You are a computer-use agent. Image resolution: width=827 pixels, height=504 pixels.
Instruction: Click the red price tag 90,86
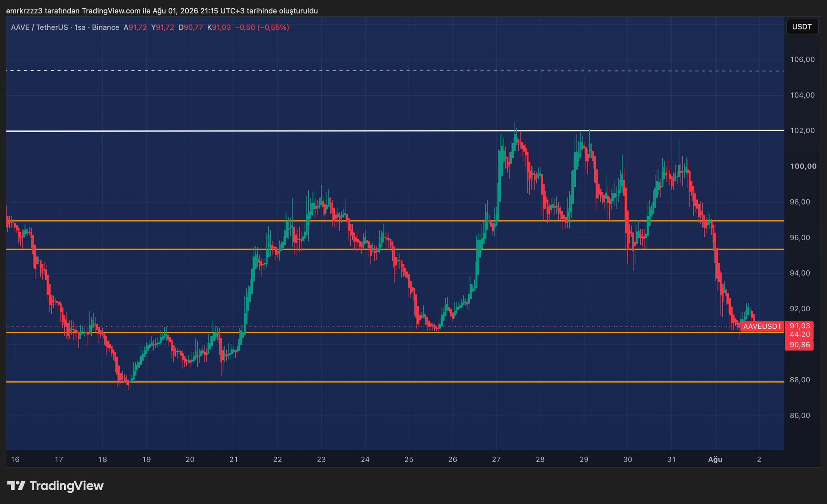800,344
